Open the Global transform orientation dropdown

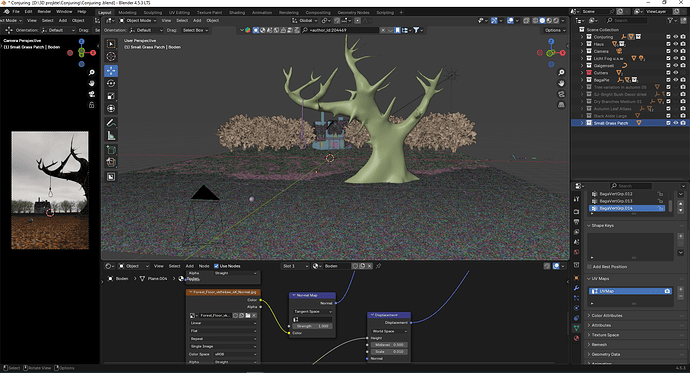tap(305, 21)
